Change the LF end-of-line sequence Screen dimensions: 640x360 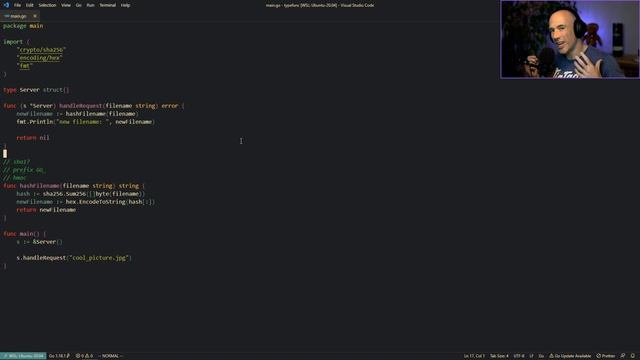(531, 356)
